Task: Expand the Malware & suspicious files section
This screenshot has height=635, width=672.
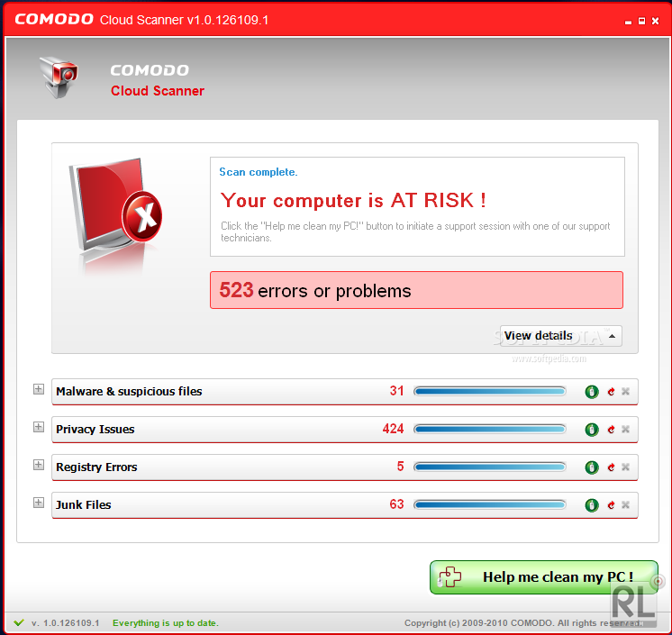Action: [39, 390]
